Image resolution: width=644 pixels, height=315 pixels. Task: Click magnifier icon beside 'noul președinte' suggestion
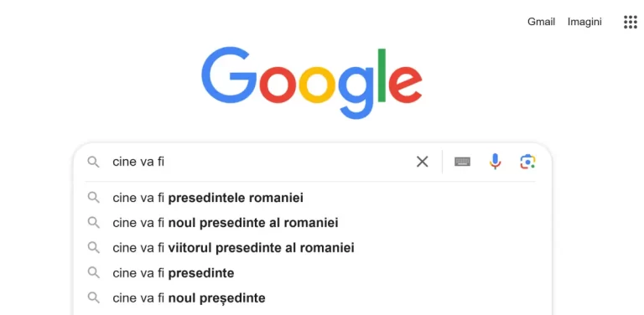94,297
